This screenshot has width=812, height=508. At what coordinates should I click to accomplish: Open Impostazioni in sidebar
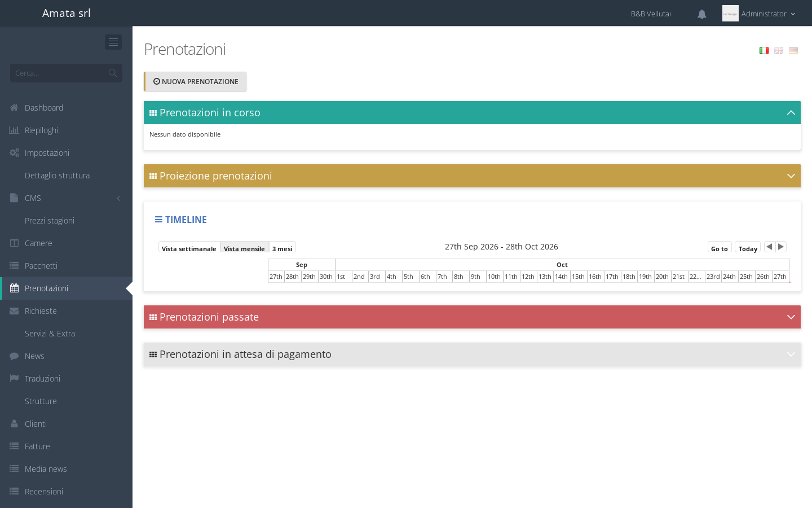coord(67,153)
